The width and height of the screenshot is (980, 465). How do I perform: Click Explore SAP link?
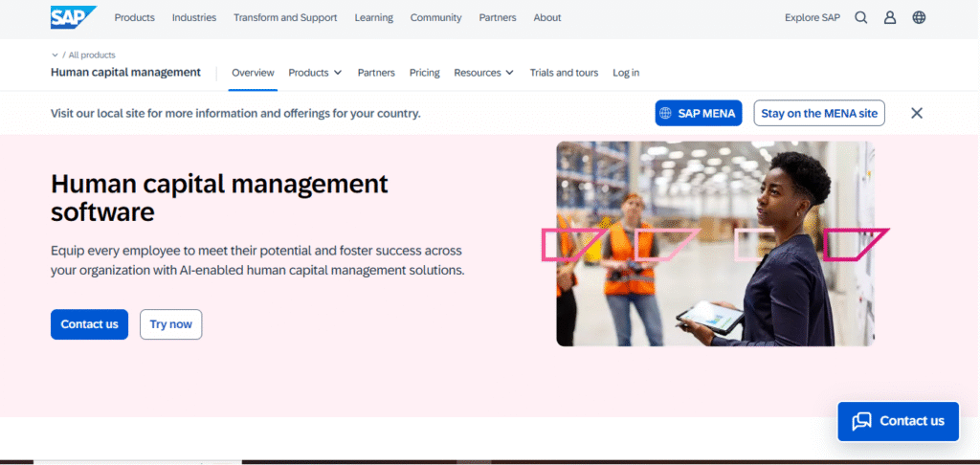pyautogui.click(x=813, y=17)
